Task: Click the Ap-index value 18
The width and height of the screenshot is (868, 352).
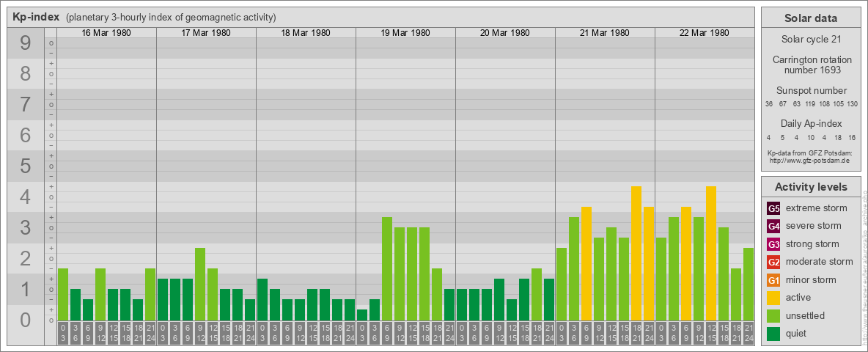Action: click(838, 137)
